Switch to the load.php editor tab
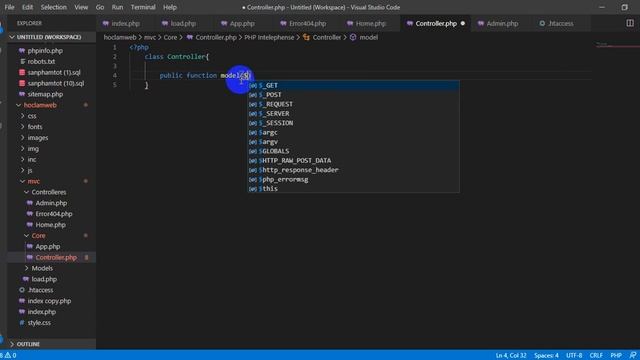The image size is (640, 360). coord(183,24)
